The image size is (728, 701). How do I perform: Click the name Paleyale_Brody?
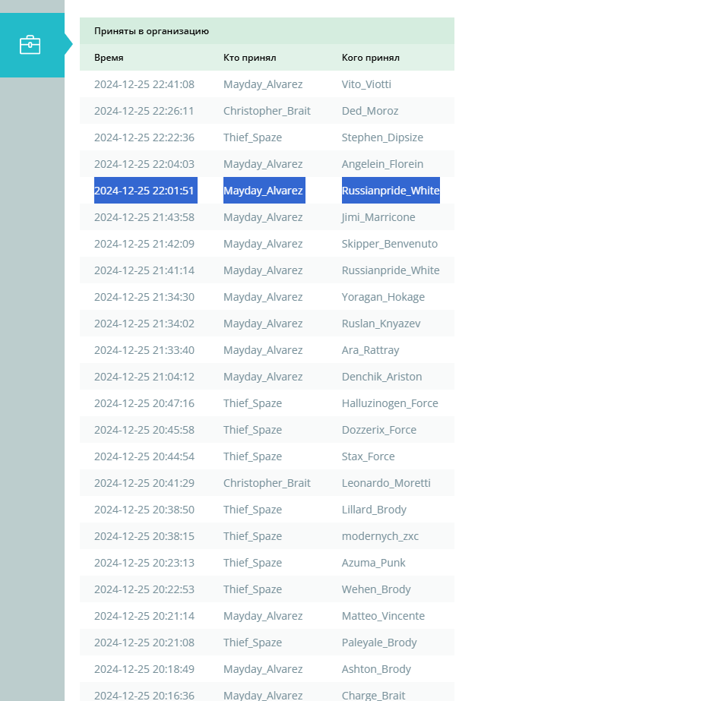pyautogui.click(x=379, y=643)
